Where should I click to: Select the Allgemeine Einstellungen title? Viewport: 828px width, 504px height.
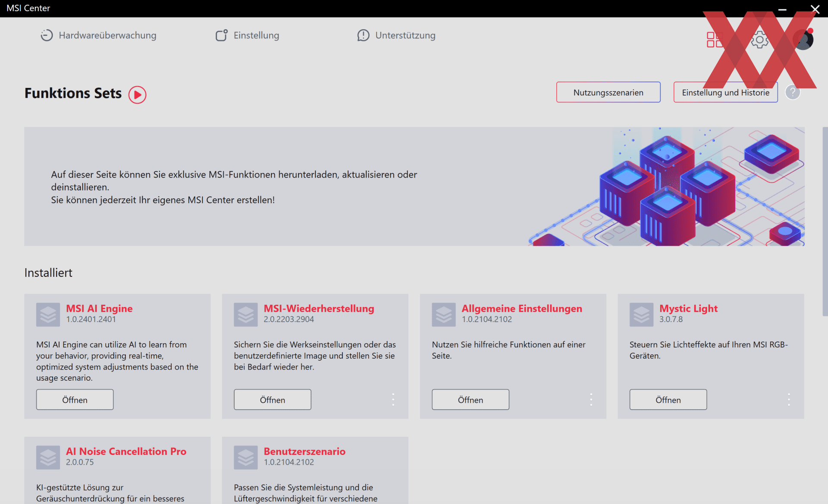coord(522,309)
